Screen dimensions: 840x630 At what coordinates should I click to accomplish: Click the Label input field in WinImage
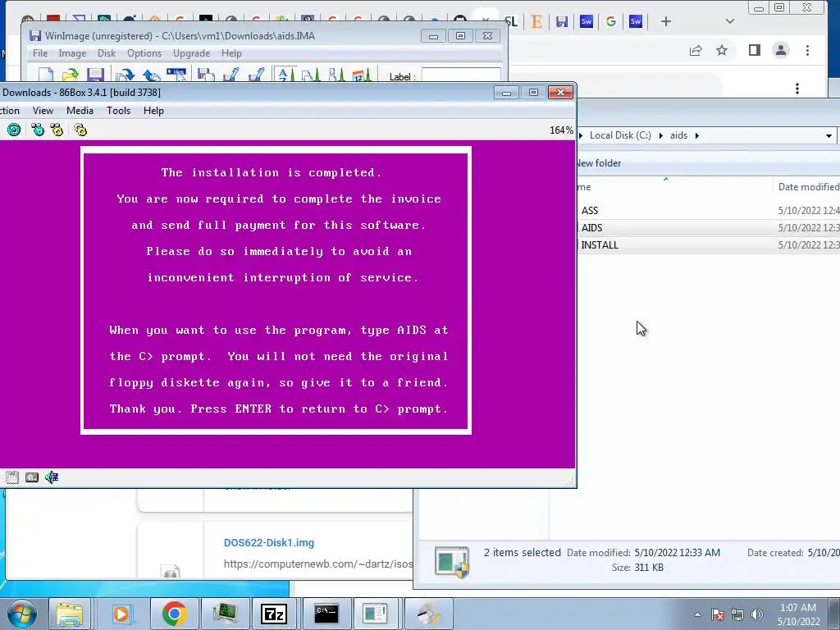click(x=461, y=75)
